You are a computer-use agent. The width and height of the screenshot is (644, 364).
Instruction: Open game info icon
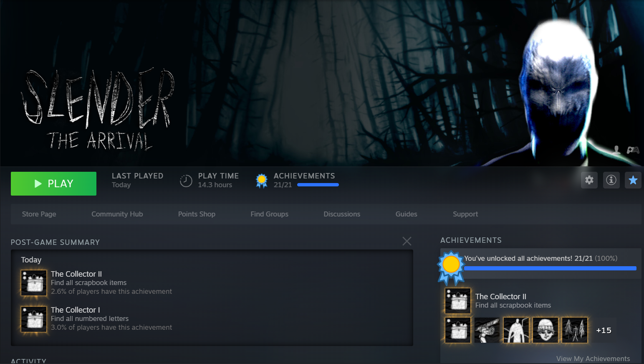611,180
